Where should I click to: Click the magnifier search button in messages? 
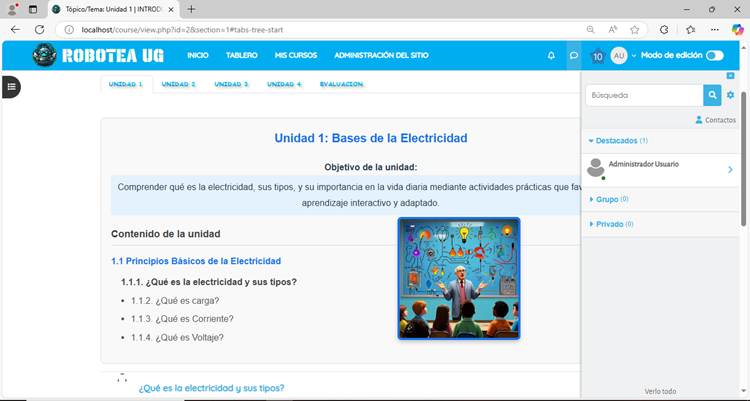[712, 95]
